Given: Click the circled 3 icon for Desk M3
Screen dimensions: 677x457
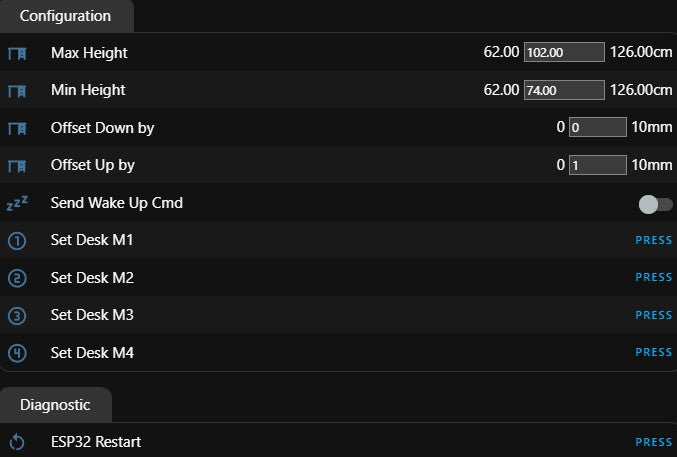Looking at the screenshot, I should 17,316.
